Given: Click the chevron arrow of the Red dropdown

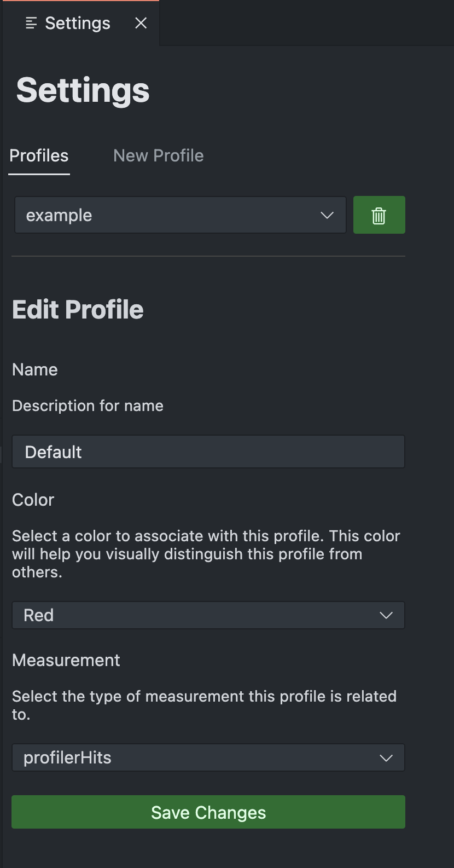Looking at the screenshot, I should click(386, 615).
